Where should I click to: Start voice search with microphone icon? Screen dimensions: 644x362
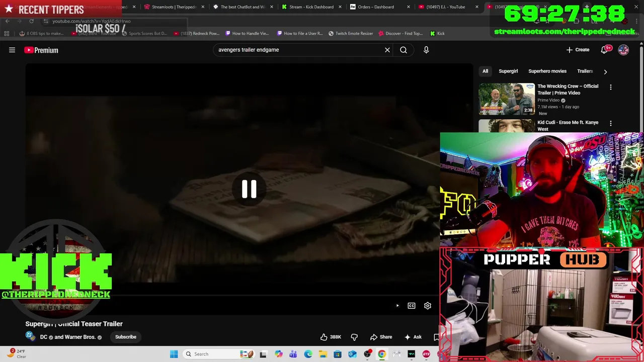pyautogui.click(x=426, y=50)
